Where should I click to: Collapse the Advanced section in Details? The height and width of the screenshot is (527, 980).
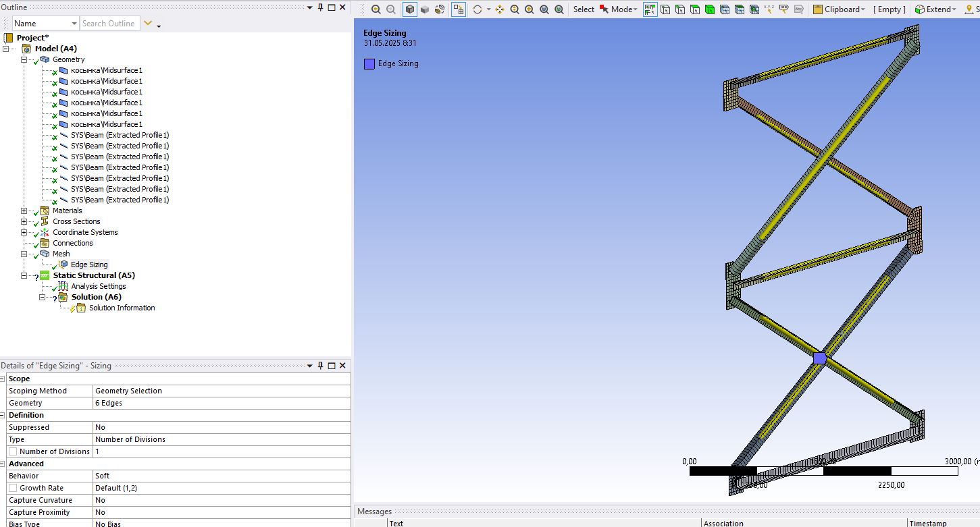pyautogui.click(x=3, y=464)
